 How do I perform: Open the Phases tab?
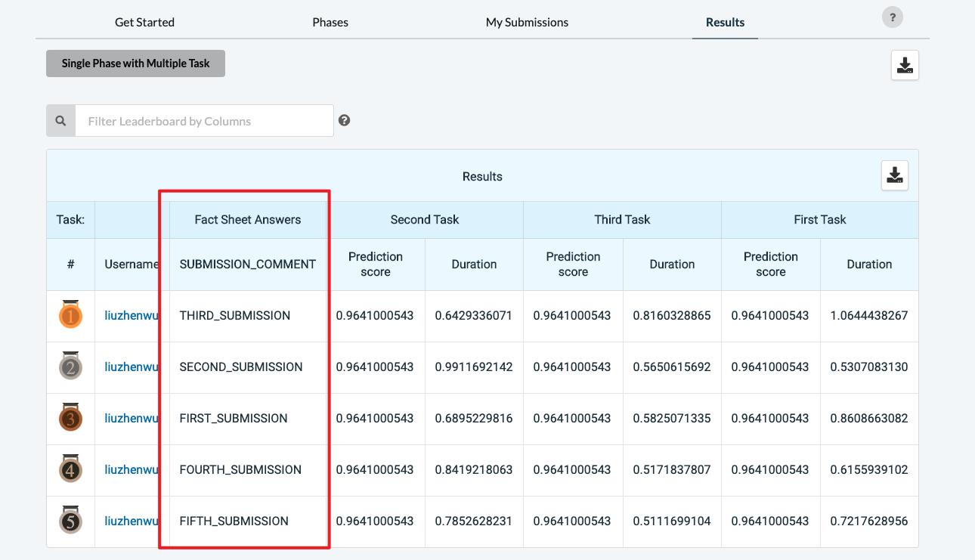coord(330,22)
